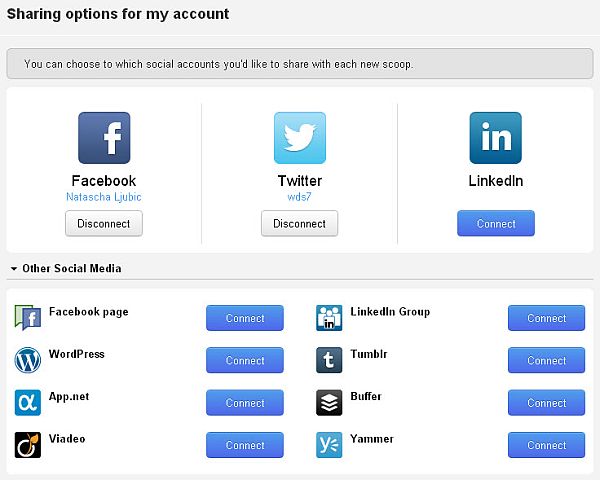Collapse the Other Social Media section
This screenshot has width=600, height=480.
tap(13, 269)
